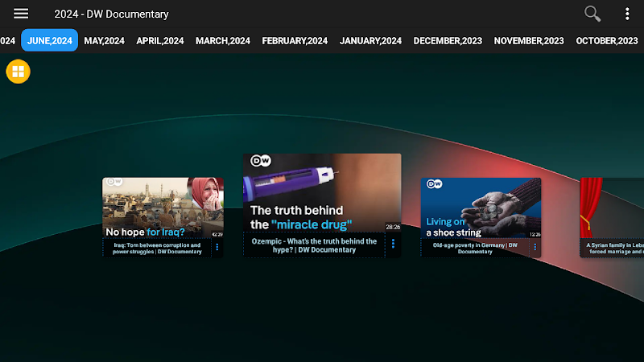Open the No hope for Iraq thumbnail

pos(163,208)
